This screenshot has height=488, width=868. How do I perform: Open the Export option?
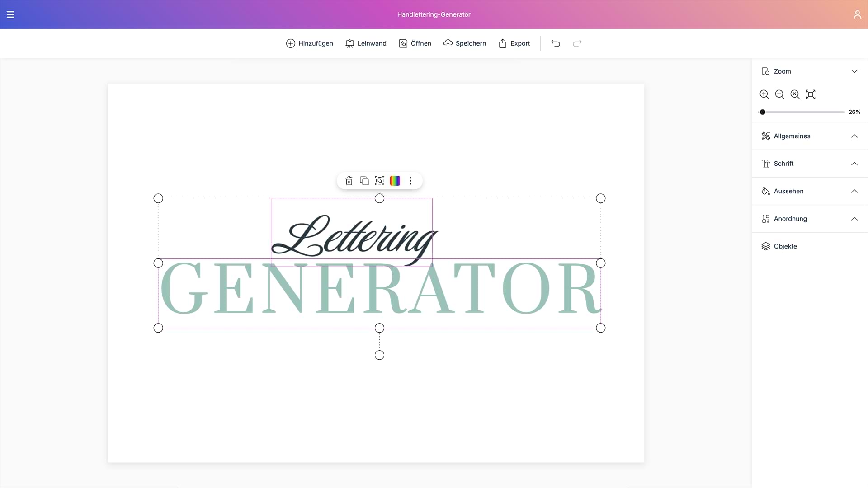pyautogui.click(x=514, y=43)
